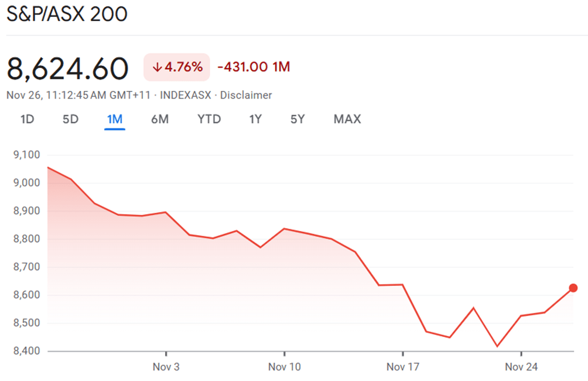Viewport: 588px width, 381px height.
Task: Click the Nov 3 date label
Action: [166, 368]
